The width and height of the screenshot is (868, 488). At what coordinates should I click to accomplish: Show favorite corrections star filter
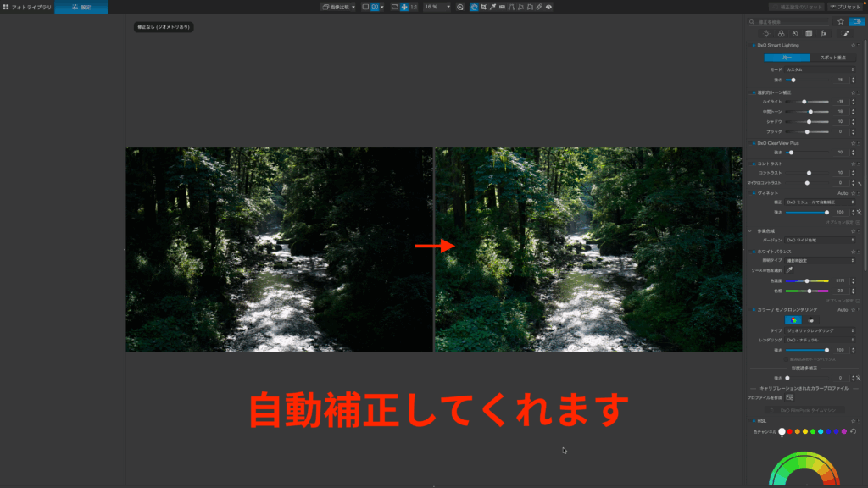tap(841, 21)
